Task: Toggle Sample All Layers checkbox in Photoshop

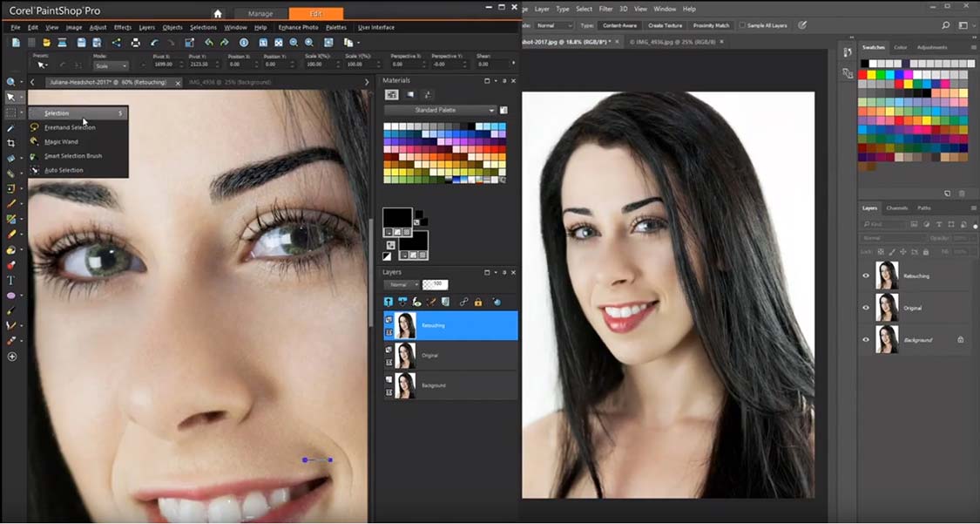Action: point(742,25)
